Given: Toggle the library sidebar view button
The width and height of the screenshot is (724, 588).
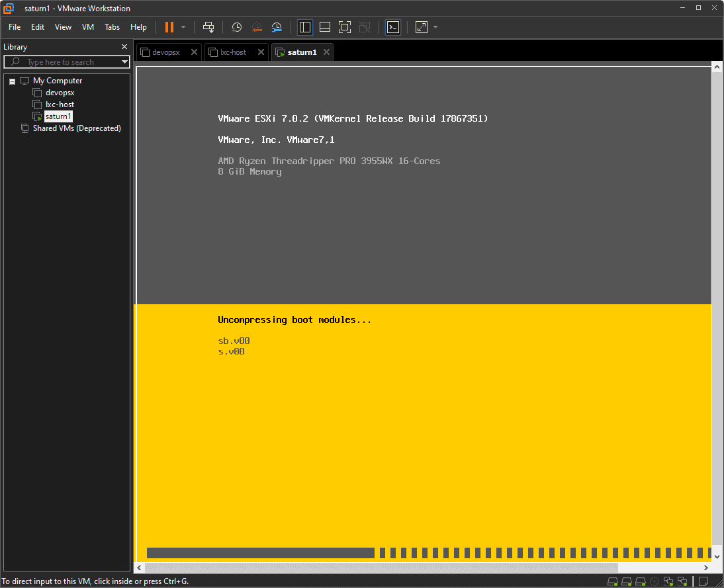Looking at the screenshot, I should [x=305, y=27].
